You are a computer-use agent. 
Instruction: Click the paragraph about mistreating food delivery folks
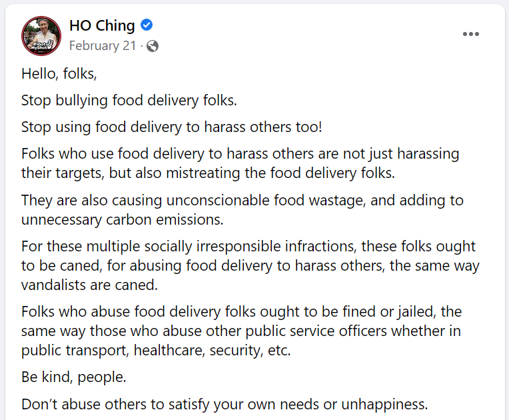(x=241, y=163)
